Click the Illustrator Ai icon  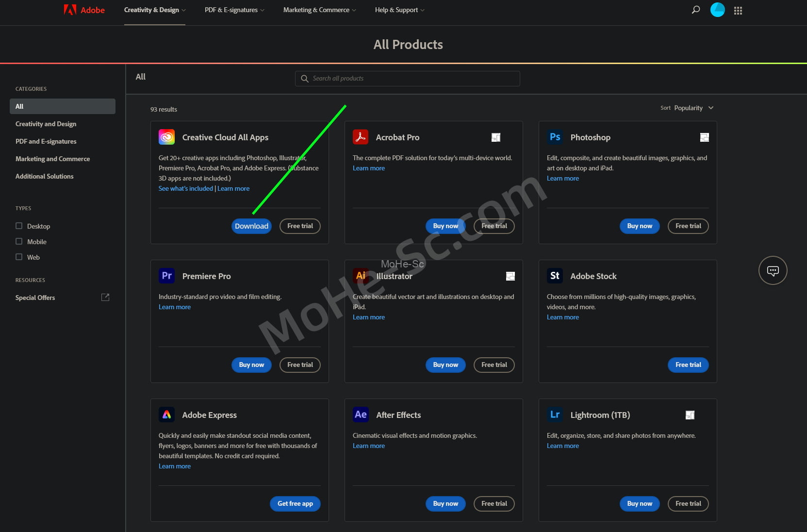(361, 275)
